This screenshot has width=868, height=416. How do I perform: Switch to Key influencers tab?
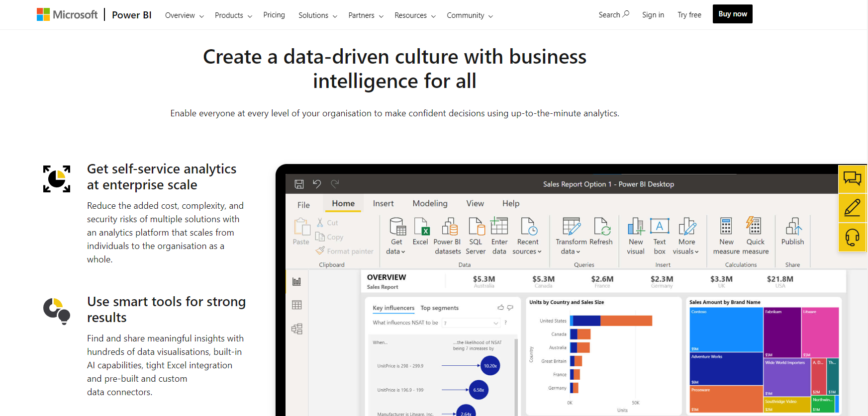coord(393,308)
